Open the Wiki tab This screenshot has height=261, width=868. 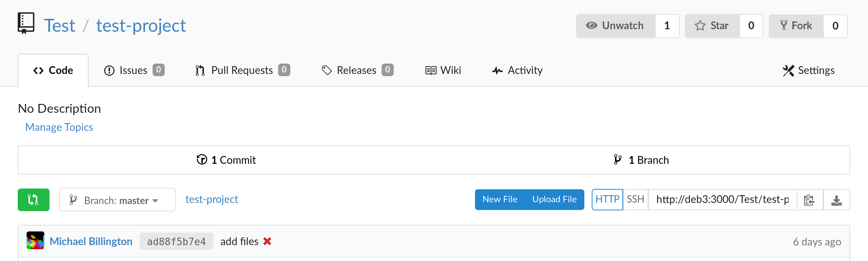pos(443,70)
